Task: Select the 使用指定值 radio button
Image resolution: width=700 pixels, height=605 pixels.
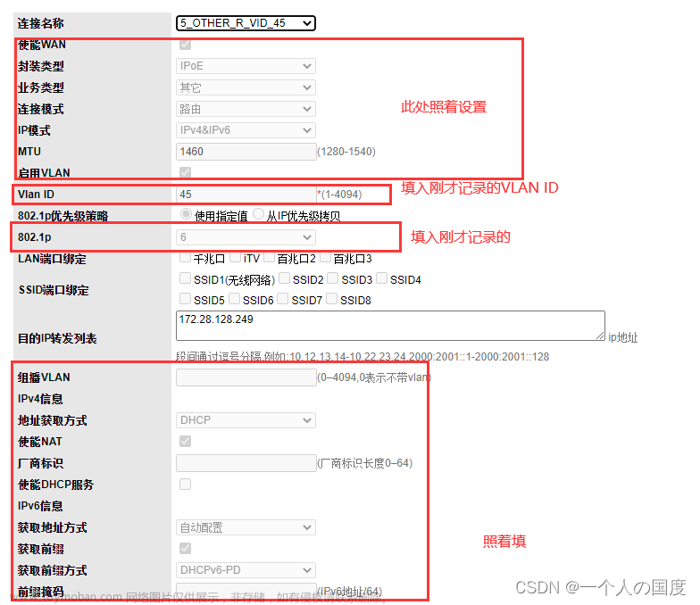Action: coord(186,214)
